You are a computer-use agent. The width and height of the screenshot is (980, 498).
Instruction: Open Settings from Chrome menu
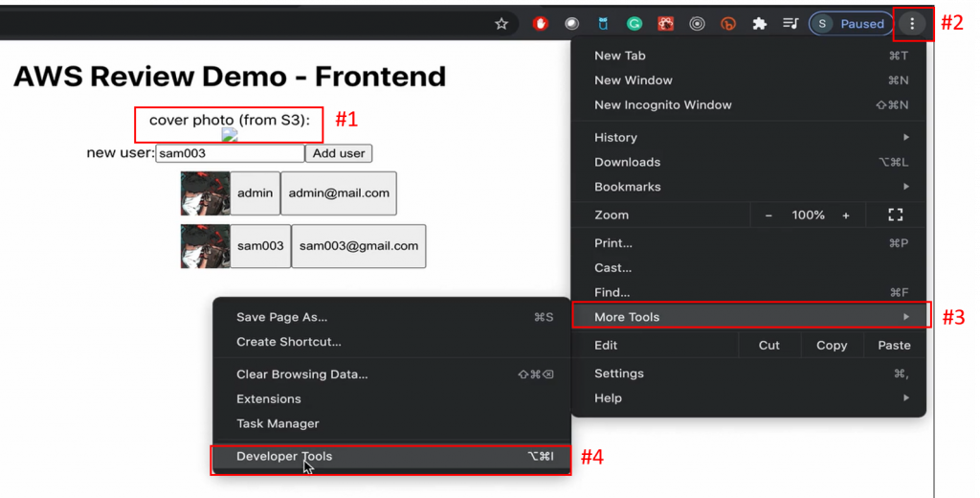[x=748, y=373]
